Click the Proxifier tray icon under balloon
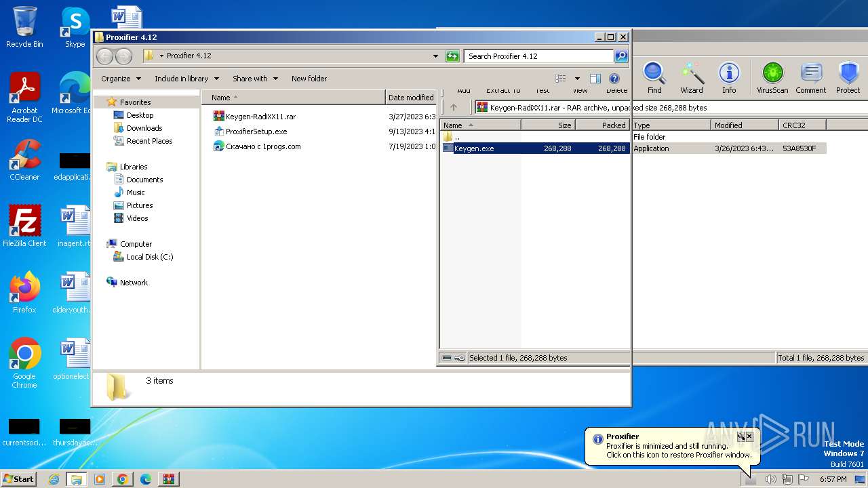 pos(750,479)
